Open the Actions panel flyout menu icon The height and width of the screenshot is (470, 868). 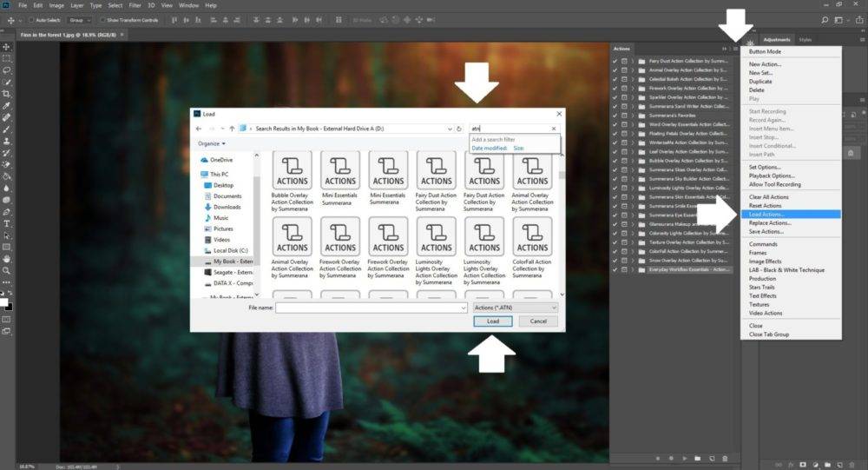coord(735,49)
